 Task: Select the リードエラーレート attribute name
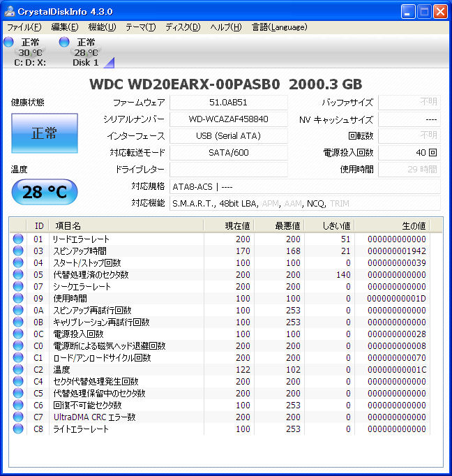coord(81,239)
